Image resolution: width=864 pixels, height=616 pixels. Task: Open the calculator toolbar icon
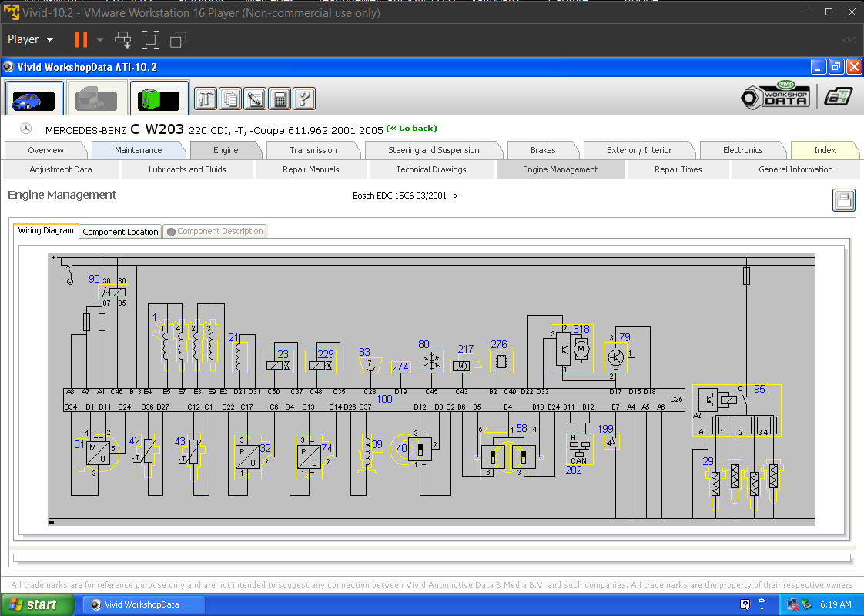(x=280, y=99)
